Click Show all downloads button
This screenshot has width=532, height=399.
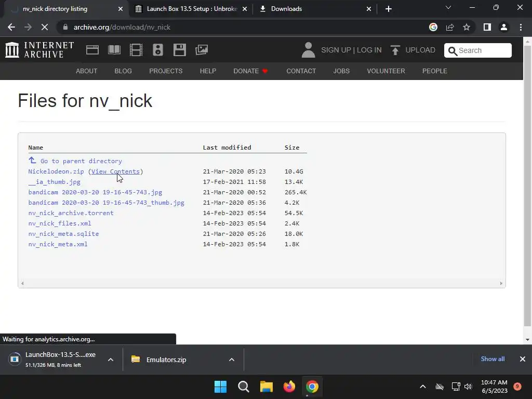(x=493, y=359)
